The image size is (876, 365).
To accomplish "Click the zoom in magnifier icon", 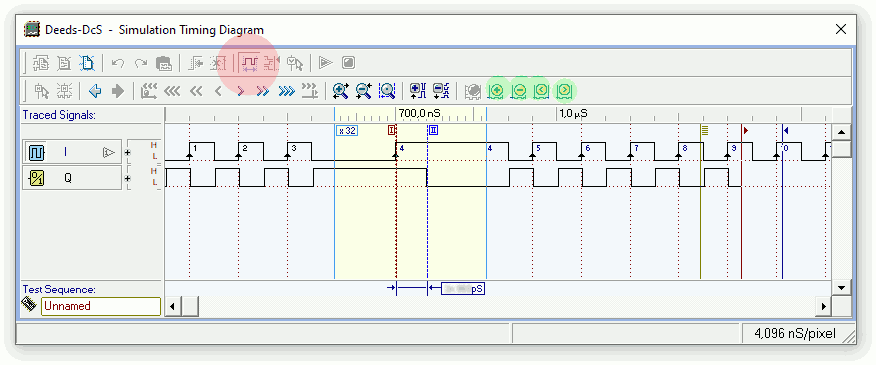I will coord(340,91).
